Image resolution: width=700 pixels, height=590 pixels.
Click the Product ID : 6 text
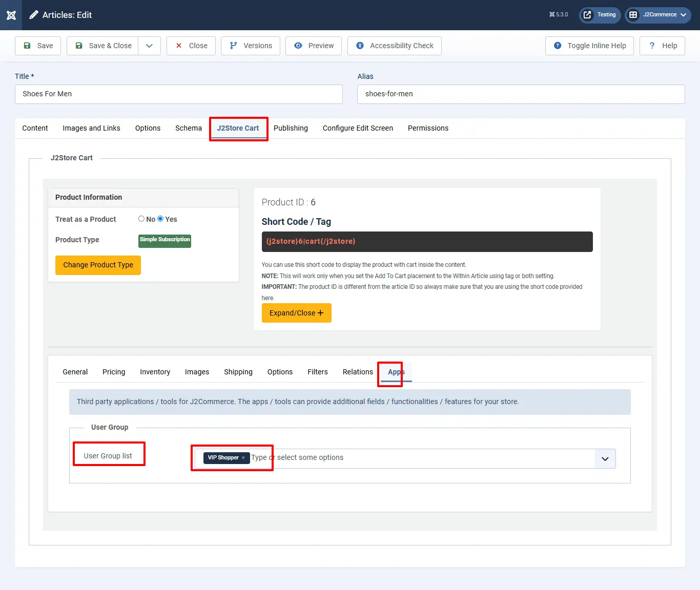click(289, 202)
